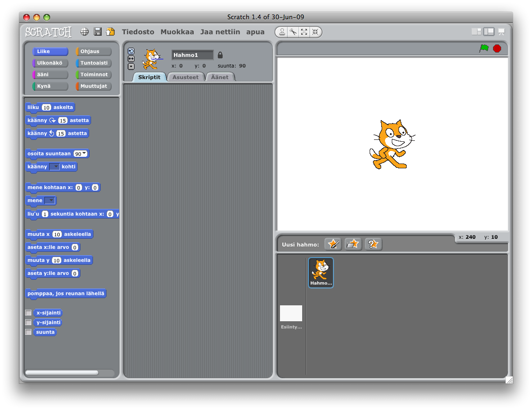Click the window resize grip corner
The height and width of the screenshot is (410, 532).
tap(509, 380)
